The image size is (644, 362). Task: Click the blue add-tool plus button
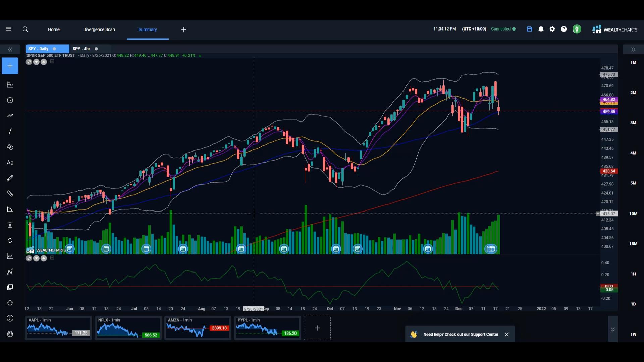point(10,66)
